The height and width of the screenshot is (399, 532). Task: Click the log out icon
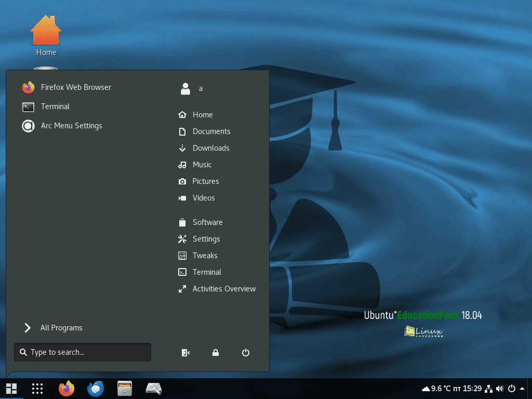[x=185, y=353]
